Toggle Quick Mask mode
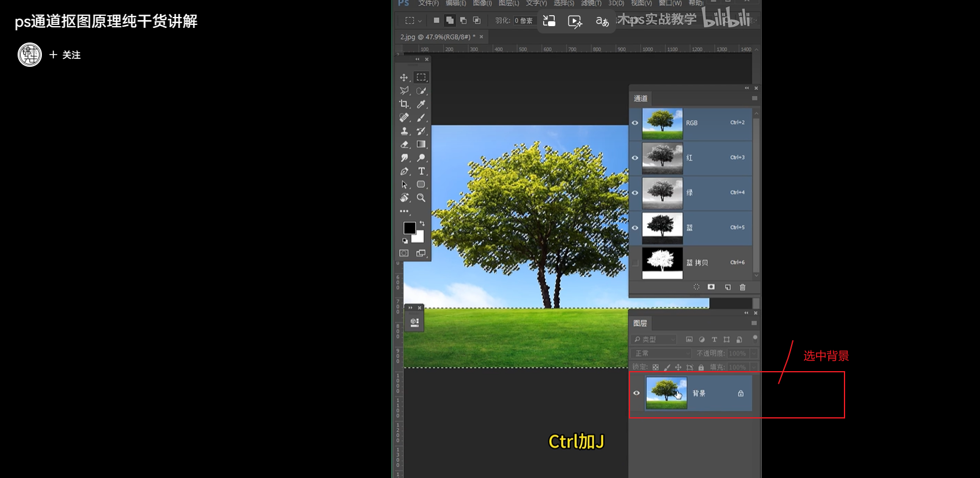Image resolution: width=980 pixels, height=478 pixels. (404, 253)
